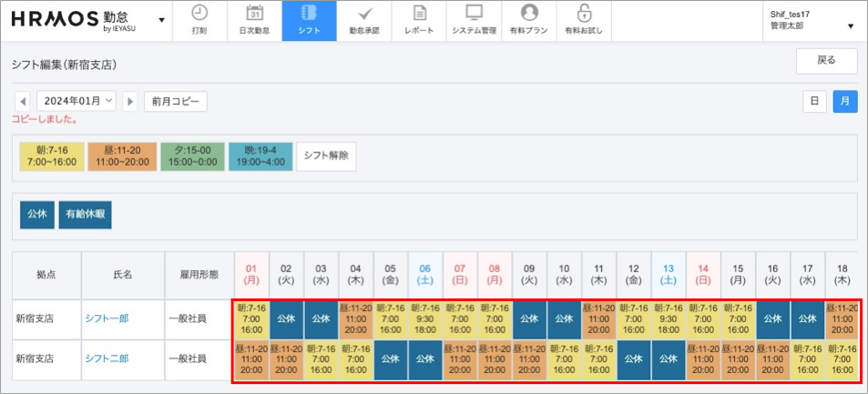This screenshot has width=868, height=394.
Task: Switch to 月 monthly view
Action: (x=844, y=101)
